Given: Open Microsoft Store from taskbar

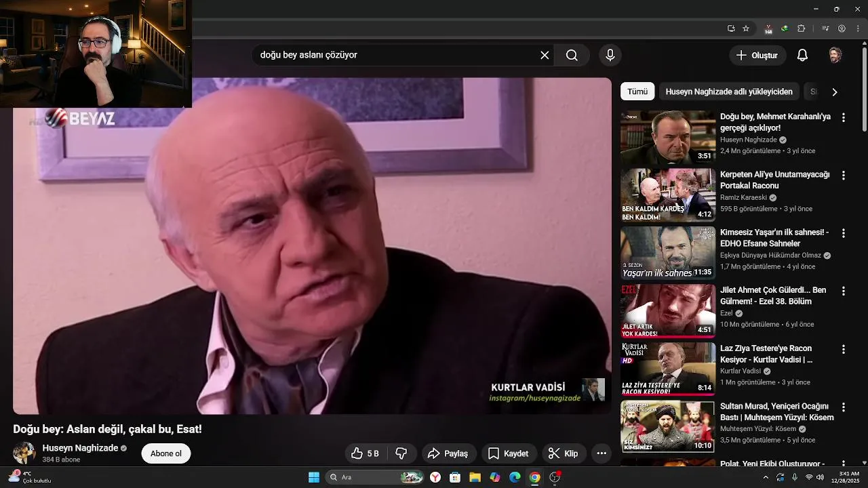Looking at the screenshot, I should [x=455, y=477].
